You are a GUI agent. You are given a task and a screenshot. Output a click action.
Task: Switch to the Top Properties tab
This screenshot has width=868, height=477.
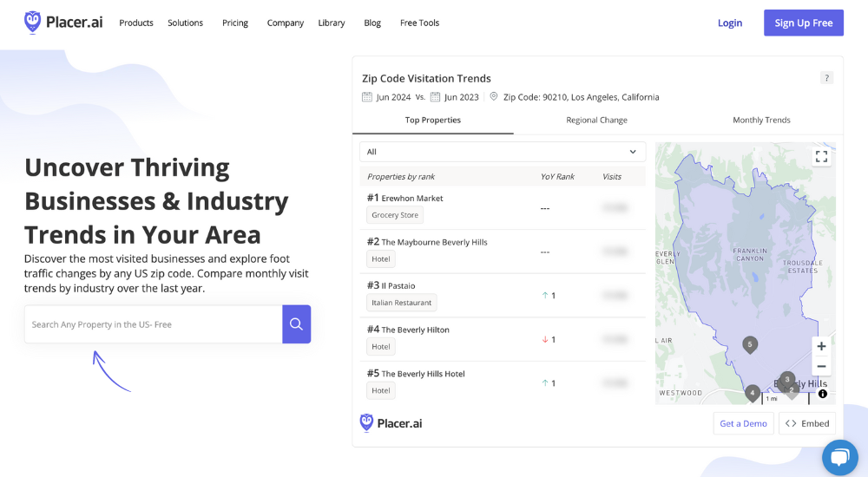(433, 120)
